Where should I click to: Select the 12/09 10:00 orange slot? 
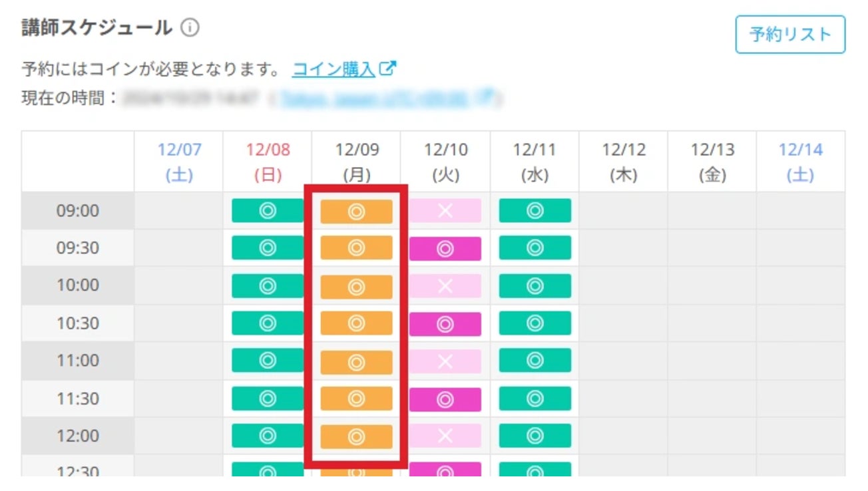pos(356,286)
